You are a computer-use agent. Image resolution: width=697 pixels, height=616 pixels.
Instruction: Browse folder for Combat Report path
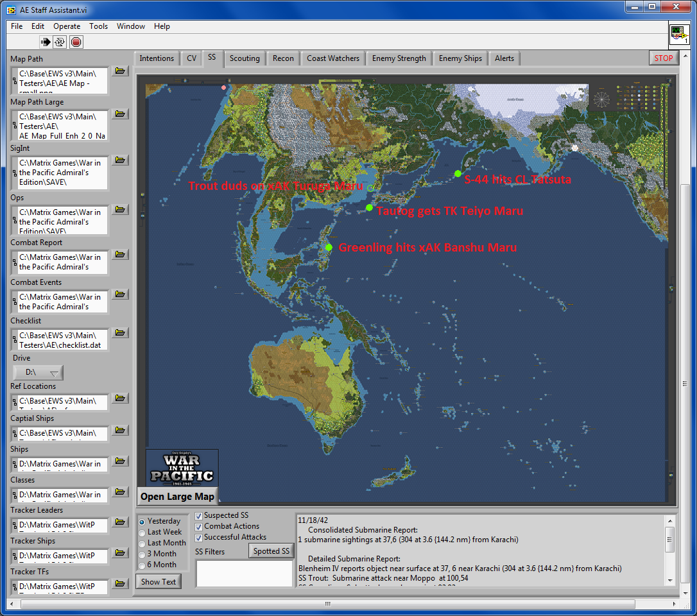pyautogui.click(x=120, y=254)
